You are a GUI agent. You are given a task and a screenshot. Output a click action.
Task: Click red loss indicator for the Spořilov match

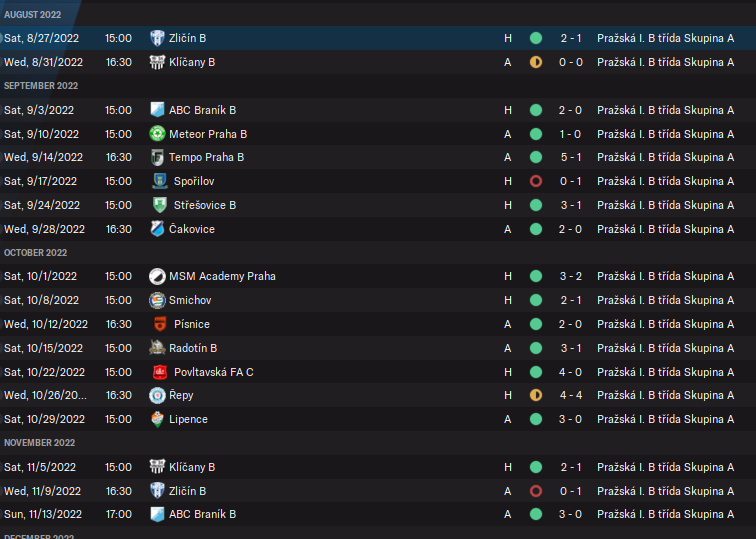[x=536, y=181]
